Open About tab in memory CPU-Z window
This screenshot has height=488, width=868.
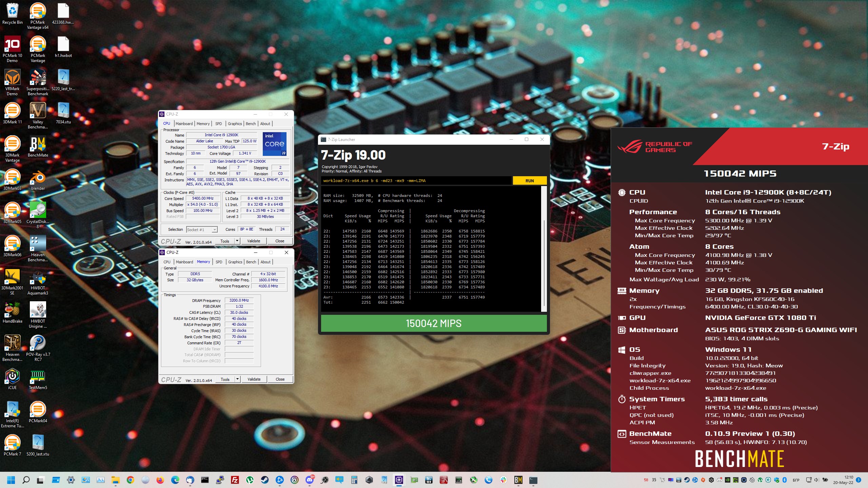pos(265,262)
